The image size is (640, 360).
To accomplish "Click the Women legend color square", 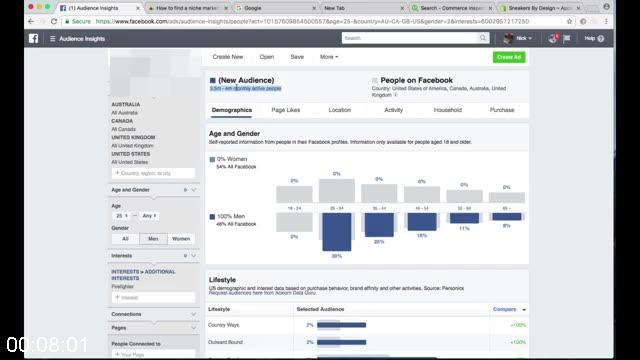I will point(212,159).
